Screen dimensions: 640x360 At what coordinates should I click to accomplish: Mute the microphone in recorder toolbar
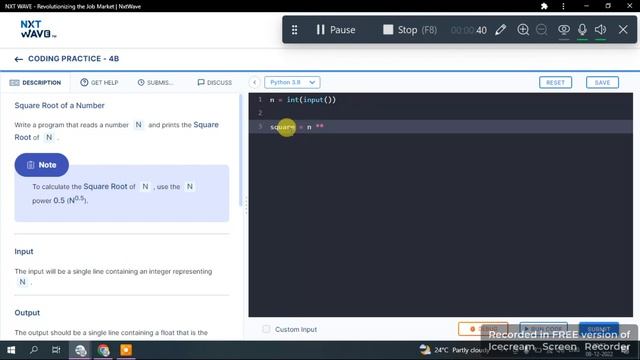[x=582, y=30]
